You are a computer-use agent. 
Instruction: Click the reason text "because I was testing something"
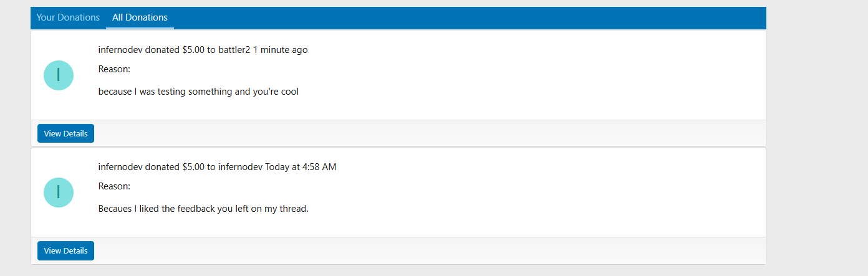click(165, 92)
